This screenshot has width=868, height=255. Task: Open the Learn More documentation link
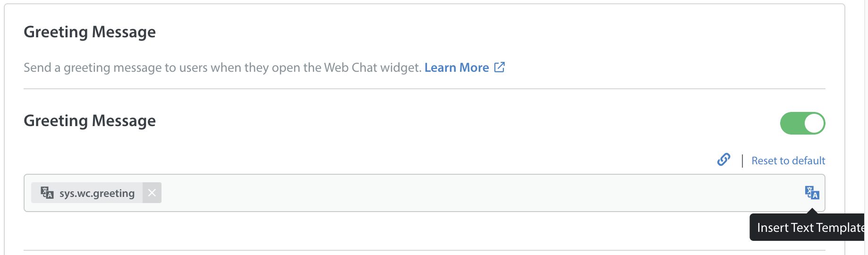click(x=457, y=68)
